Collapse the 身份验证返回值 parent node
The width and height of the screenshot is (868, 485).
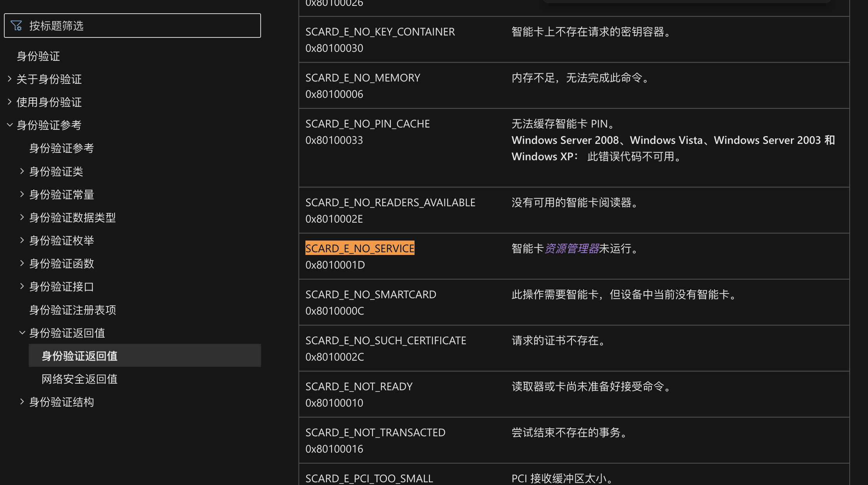click(22, 333)
